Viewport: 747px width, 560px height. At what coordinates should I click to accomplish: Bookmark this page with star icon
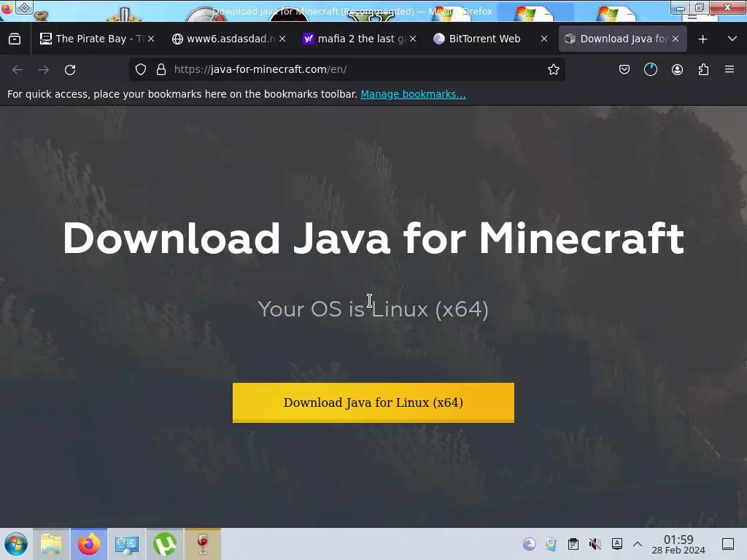click(x=553, y=69)
